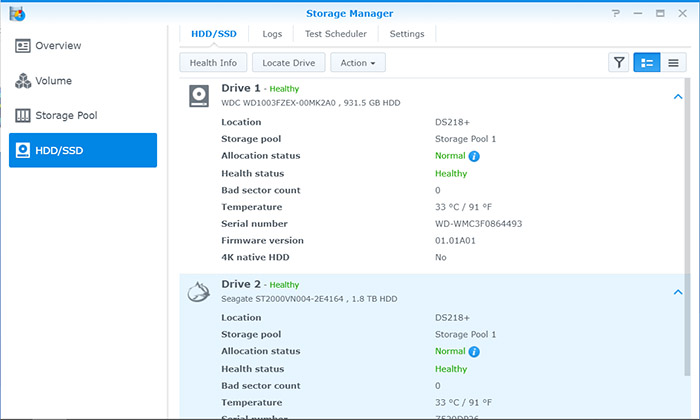700x420 pixels.
Task: Click the HDD/SSD sidebar drive icon
Action: click(22, 150)
